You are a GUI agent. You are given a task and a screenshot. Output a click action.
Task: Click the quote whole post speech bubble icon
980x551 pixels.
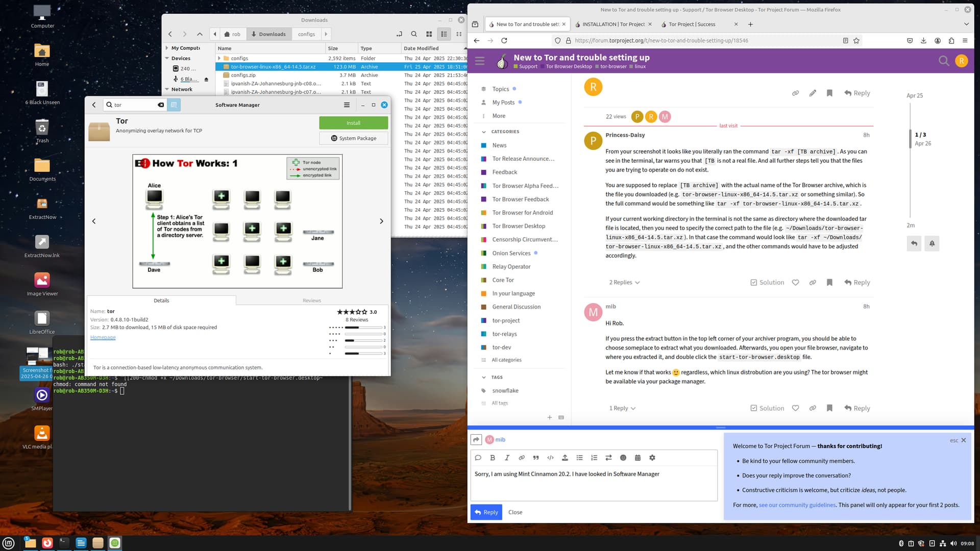(x=478, y=458)
